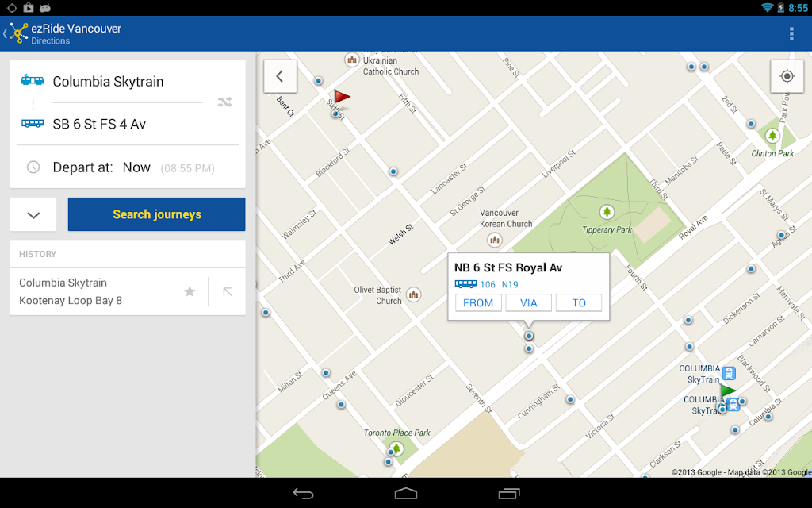Add stop as VIA point

coord(528,302)
